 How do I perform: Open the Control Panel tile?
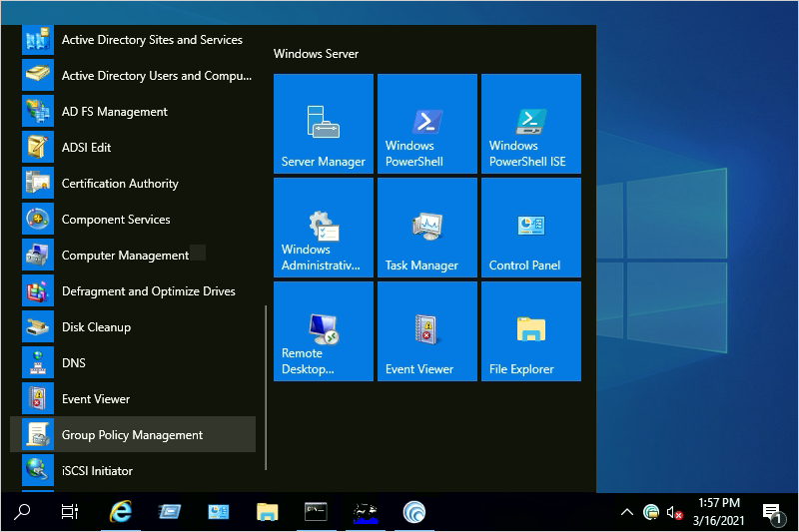(530, 228)
